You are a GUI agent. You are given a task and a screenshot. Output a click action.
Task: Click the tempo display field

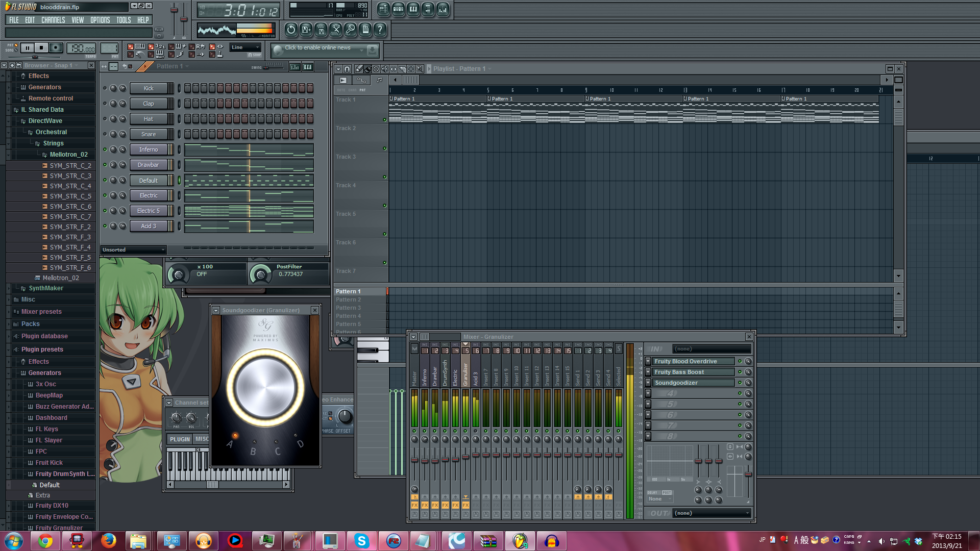point(82,48)
